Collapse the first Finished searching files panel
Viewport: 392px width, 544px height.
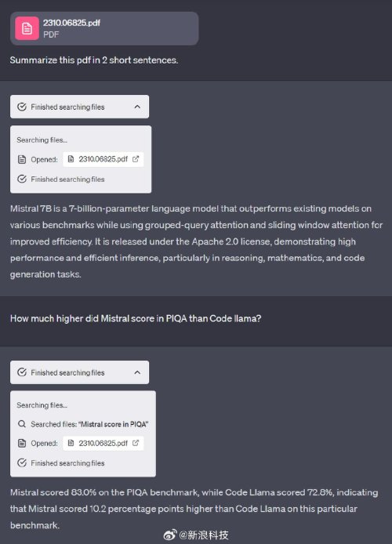pos(79,107)
